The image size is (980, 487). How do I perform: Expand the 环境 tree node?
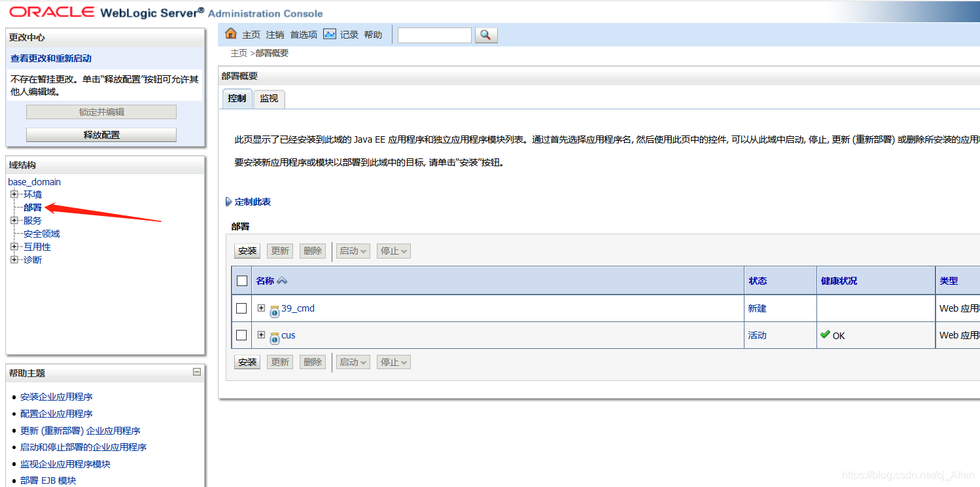(14, 194)
